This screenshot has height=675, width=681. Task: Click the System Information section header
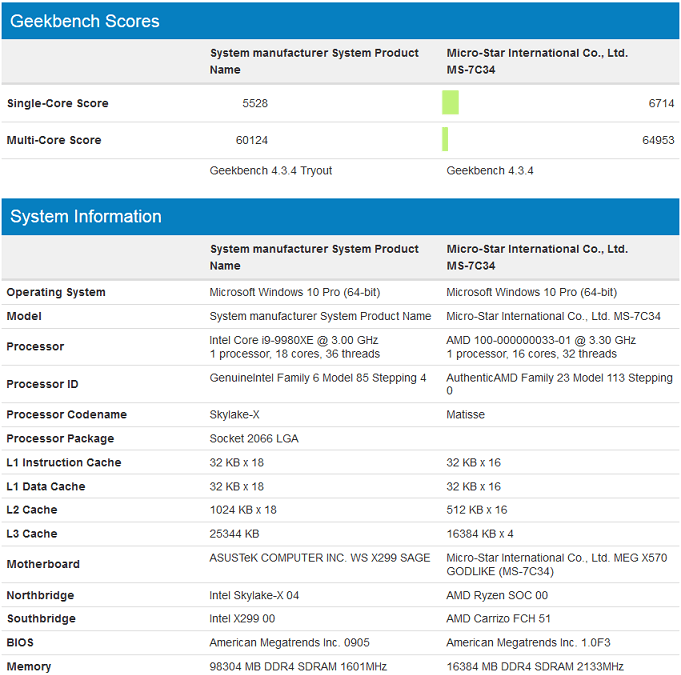click(x=85, y=217)
